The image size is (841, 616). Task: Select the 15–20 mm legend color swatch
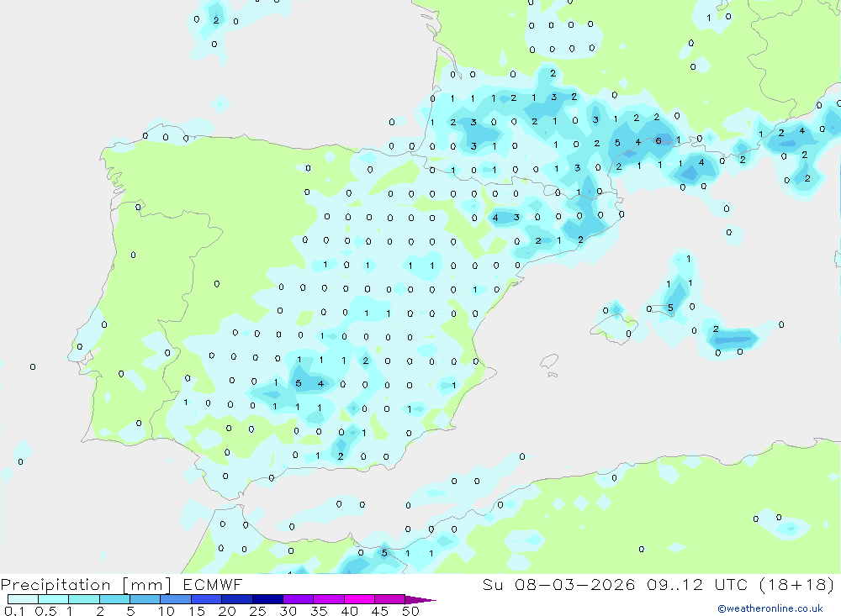click(x=207, y=599)
